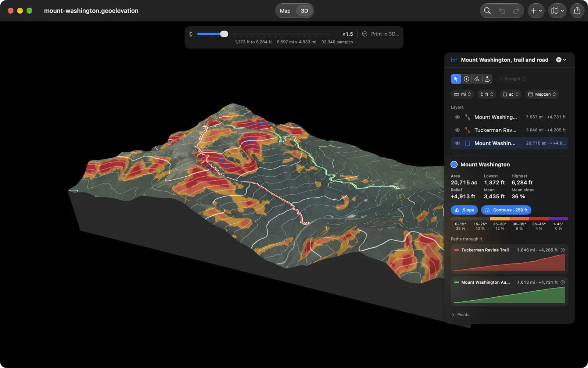Open the distance unit mi dropdown
The image size is (588, 368).
tap(462, 94)
